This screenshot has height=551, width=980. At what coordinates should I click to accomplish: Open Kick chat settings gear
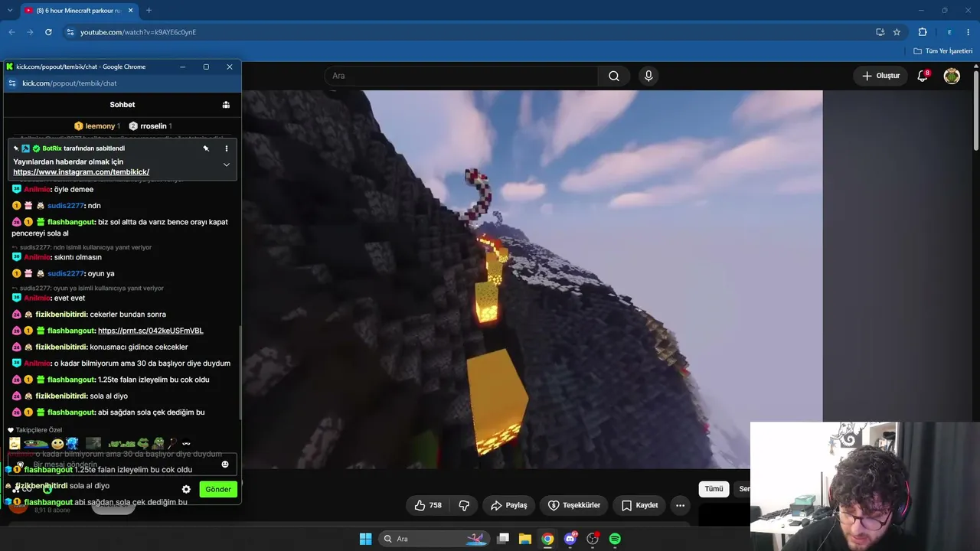[186, 489]
